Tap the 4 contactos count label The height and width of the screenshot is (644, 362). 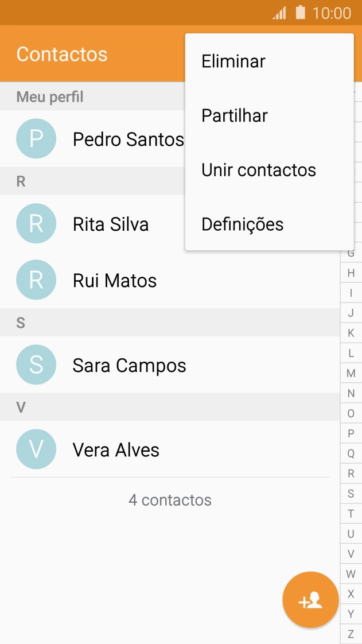[x=170, y=499]
